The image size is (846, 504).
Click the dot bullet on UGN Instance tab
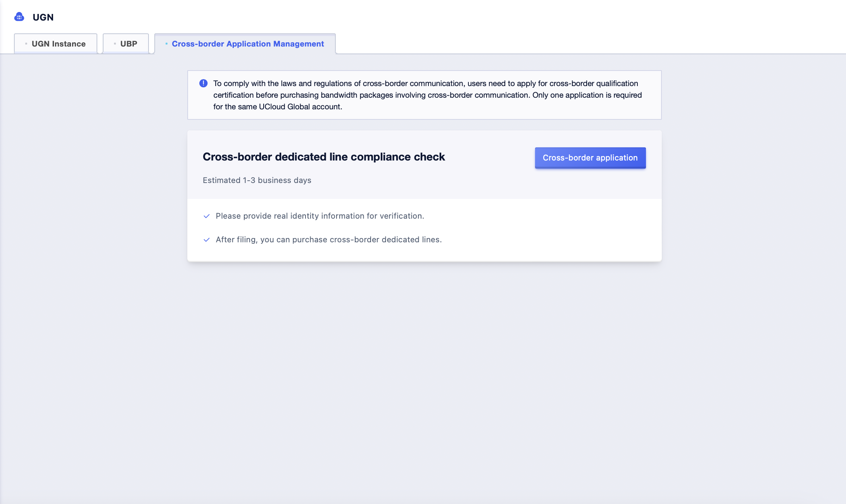tap(26, 44)
